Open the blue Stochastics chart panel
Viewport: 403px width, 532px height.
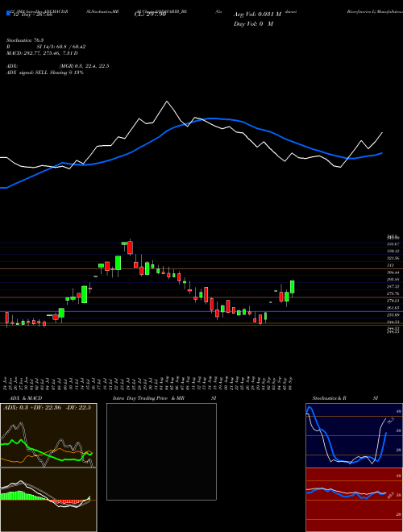tap(354, 435)
